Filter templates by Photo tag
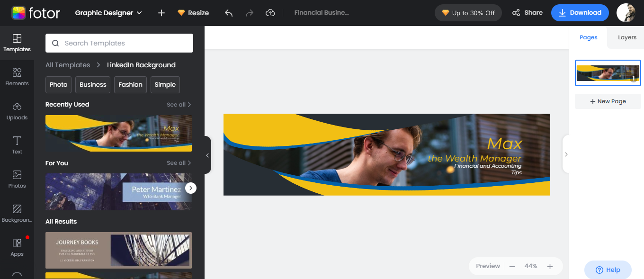644x279 pixels. point(58,85)
